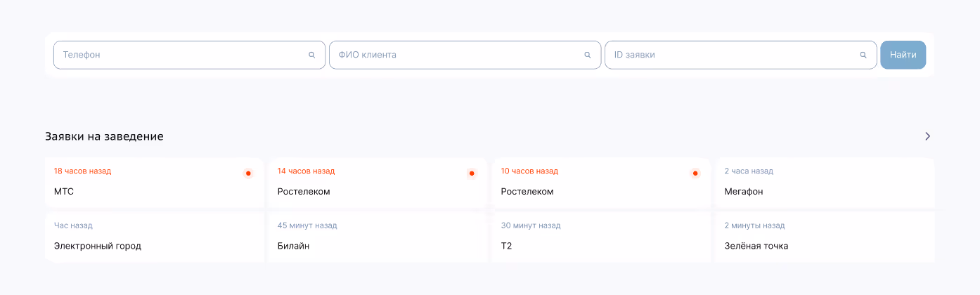Click the Заявки на заведение heading
980x295 pixels.
pyautogui.click(x=104, y=136)
